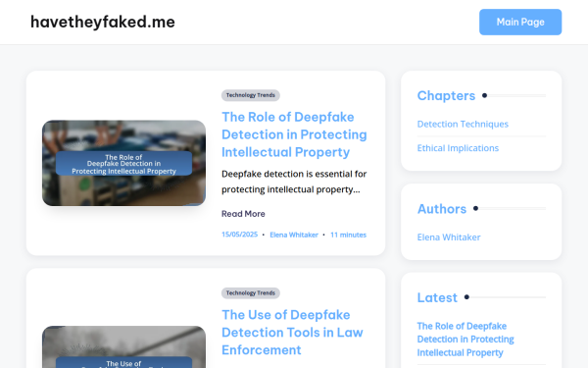Click Read More on first article
Image resolution: width=588 pixels, height=368 pixels.
point(243,214)
